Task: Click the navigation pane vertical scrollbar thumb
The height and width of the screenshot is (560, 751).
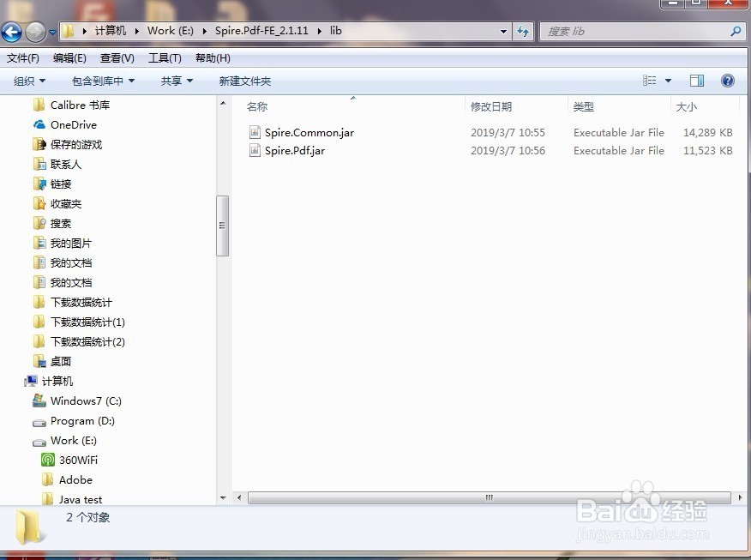Action: 222,226
